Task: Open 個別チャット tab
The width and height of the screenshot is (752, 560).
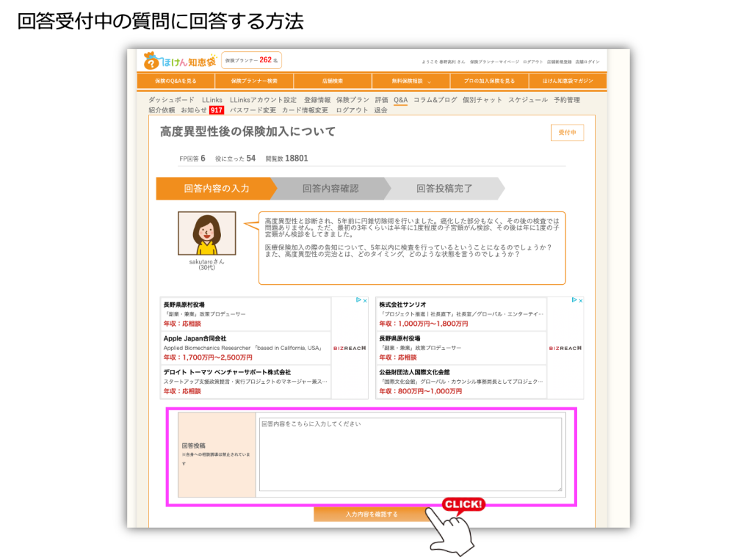Action: pyautogui.click(x=482, y=100)
